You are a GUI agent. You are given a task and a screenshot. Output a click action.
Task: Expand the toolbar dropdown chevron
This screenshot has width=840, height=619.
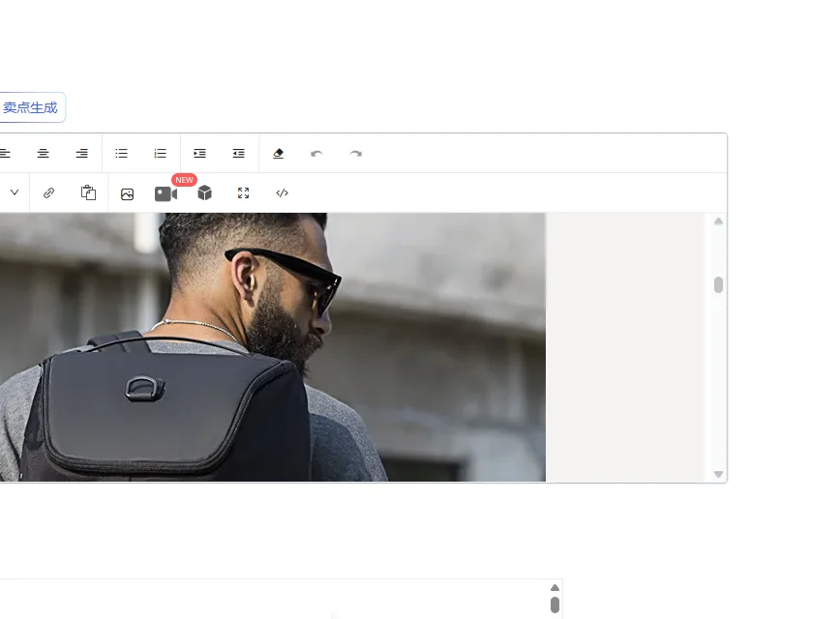15,193
